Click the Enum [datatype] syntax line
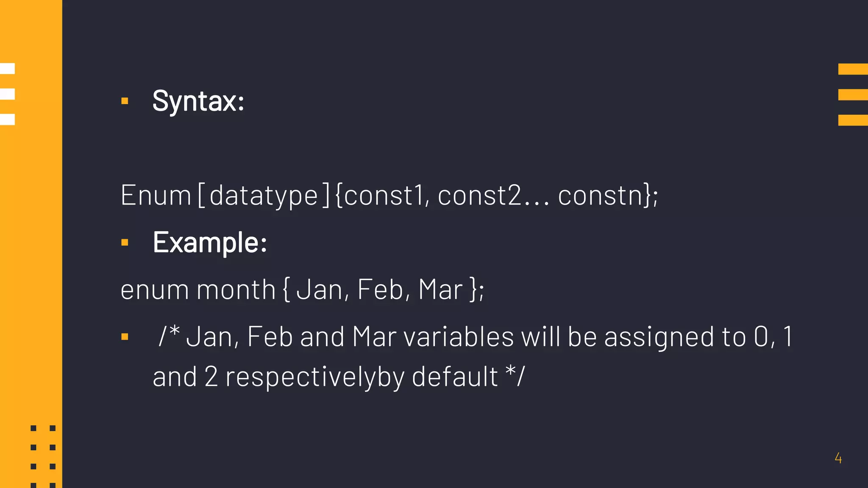Screen dimensions: 868x488 click(x=389, y=196)
